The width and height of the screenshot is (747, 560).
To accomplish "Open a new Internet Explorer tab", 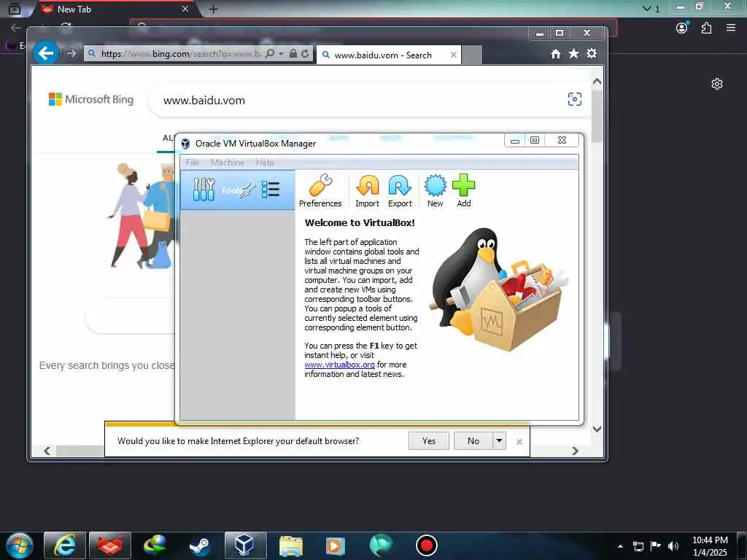I will [472, 55].
